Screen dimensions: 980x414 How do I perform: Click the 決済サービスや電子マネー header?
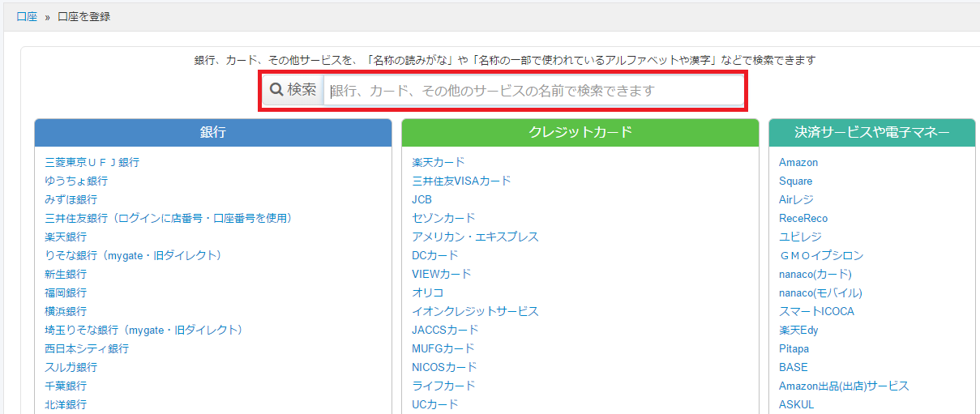872,133
